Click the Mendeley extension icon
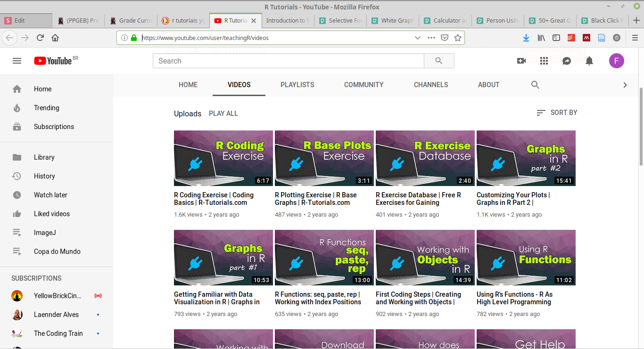This screenshot has height=349, width=644. 586,38
